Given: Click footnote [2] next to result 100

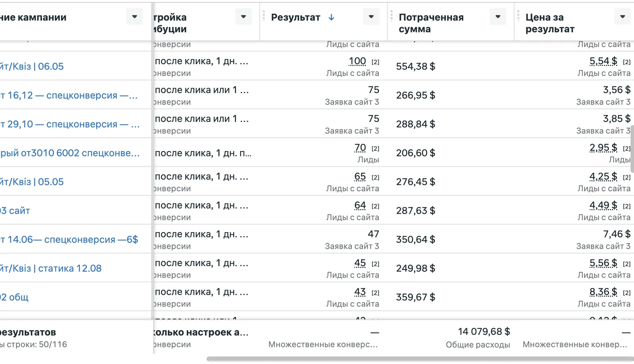Looking at the screenshot, I should (x=375, y=62).
